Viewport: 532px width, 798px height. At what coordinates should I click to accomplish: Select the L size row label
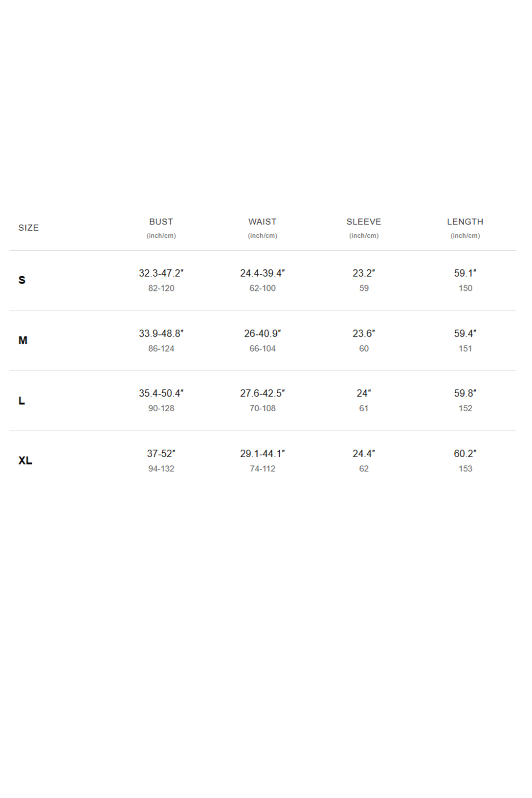22,401
